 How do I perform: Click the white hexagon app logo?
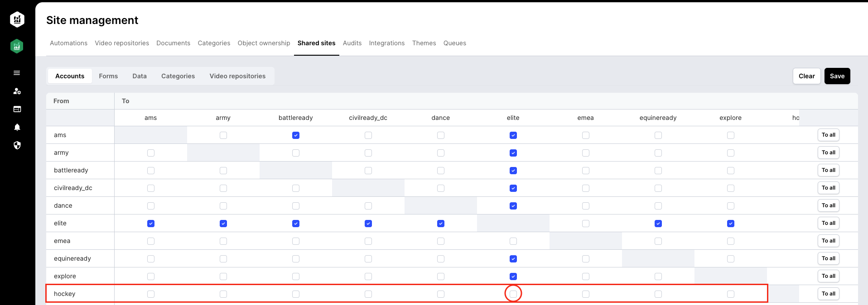coord(17,19)
